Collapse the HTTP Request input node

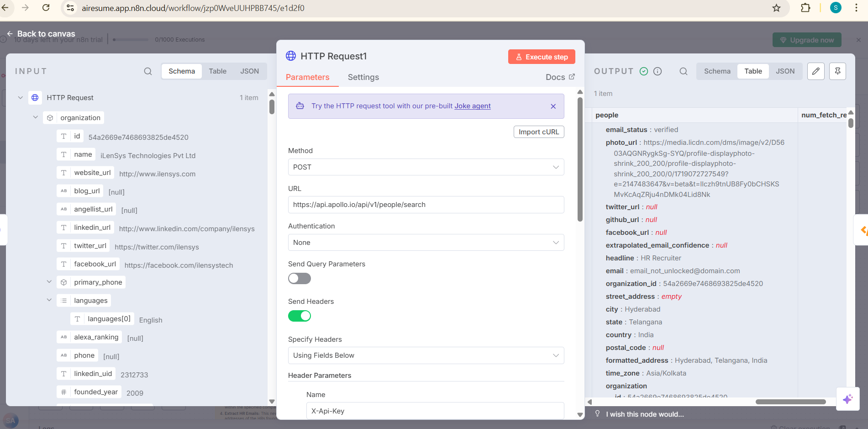(x=20, y=97)
